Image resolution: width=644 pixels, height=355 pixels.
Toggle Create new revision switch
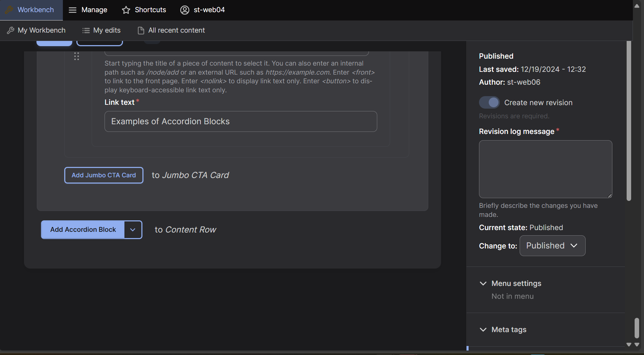point(489,102)
